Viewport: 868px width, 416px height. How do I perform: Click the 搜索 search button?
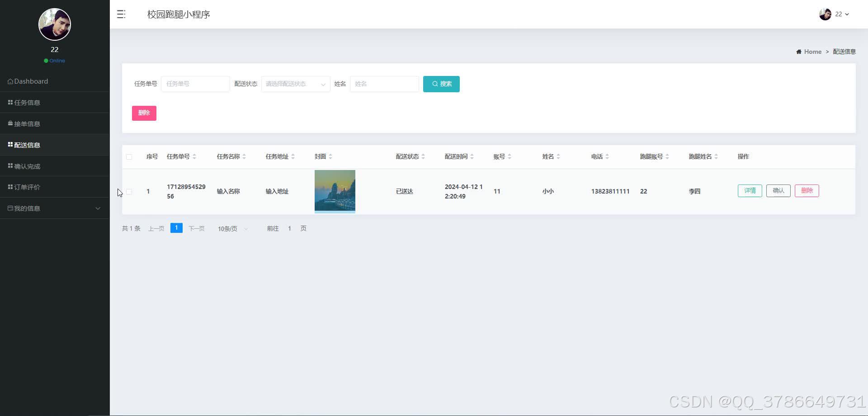click(x=441, y=84)
